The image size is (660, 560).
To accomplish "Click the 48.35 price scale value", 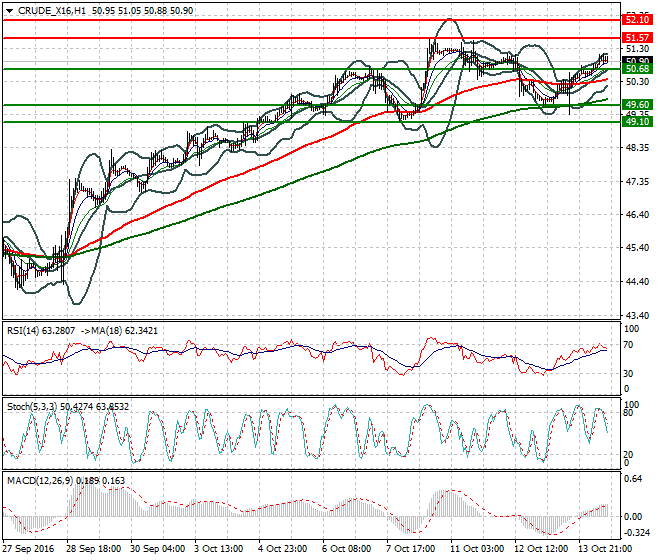I will coord(637,148).
